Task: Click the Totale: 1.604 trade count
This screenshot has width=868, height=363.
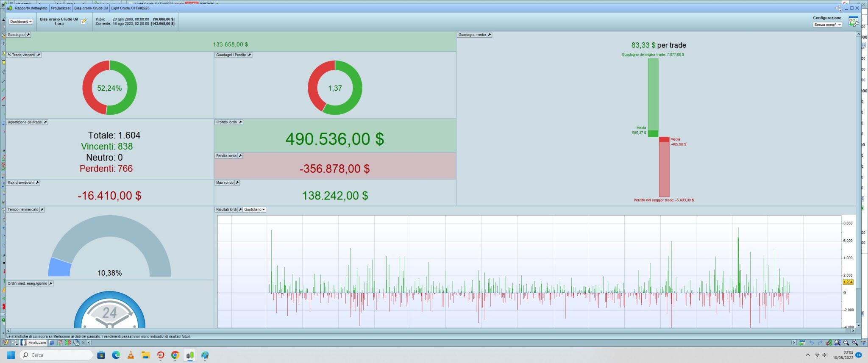Action: click(114, 136)
